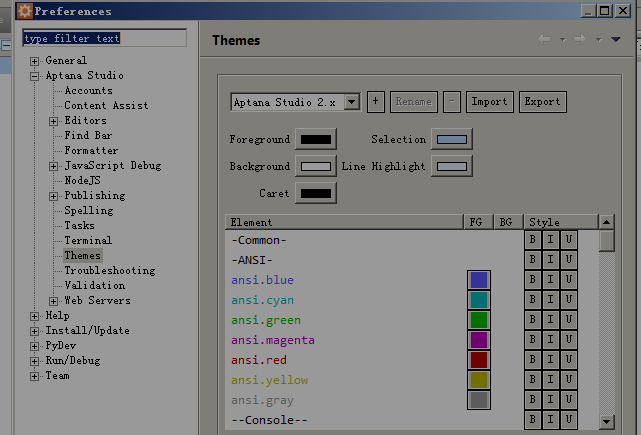641x435 pixels.
Task: Select Content Assist preference page
Action: tap(106, 105)
